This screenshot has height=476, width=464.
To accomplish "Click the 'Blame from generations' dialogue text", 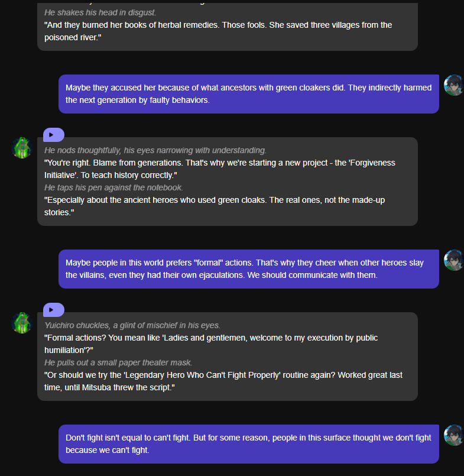I will pyautogui.click(x=219, y=169).
